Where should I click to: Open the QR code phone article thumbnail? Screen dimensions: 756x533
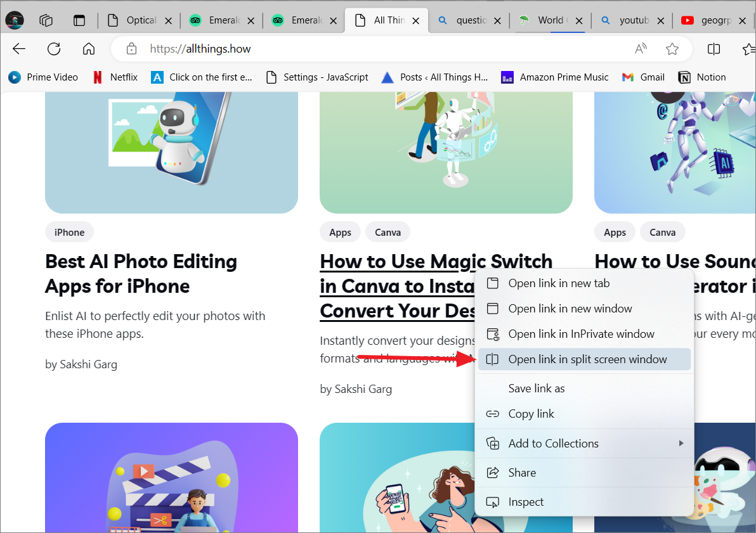tap(397, 478)
